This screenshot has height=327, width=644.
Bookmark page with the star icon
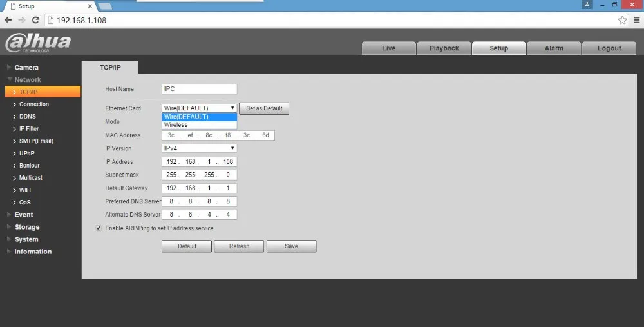coord(622,20)
